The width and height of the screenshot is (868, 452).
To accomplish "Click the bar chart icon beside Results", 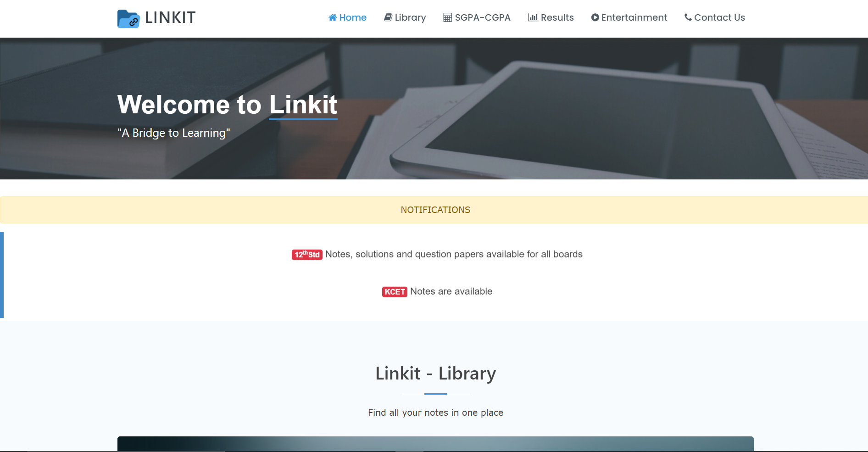I will [533, 17].
